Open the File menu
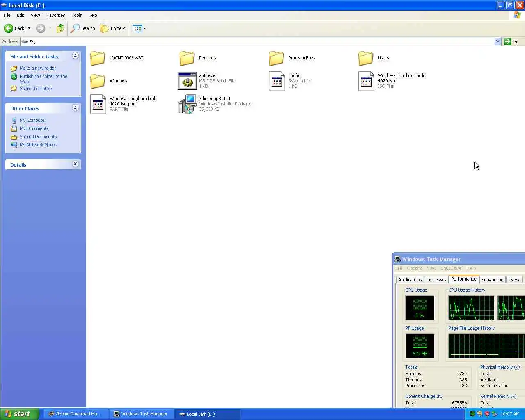This screenshot has width=525, height=420. 7,15
